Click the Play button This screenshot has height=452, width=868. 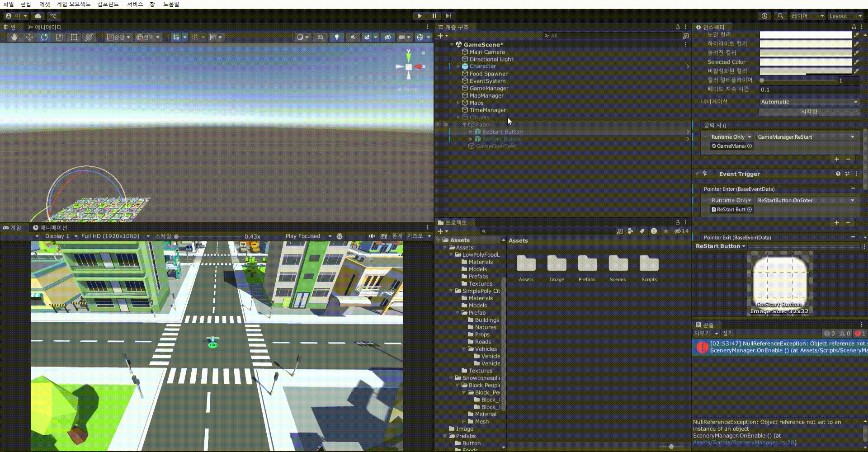click(420, 16)
